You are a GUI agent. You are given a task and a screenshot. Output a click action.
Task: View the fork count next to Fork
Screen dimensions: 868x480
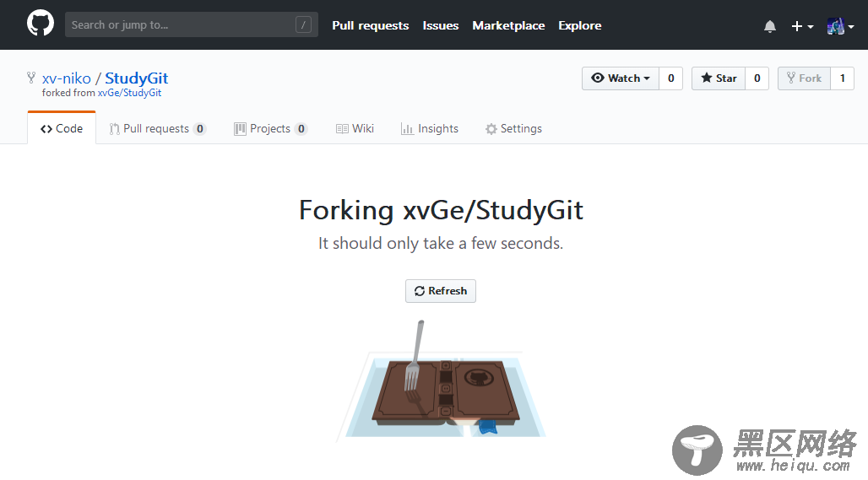[843, 78]
